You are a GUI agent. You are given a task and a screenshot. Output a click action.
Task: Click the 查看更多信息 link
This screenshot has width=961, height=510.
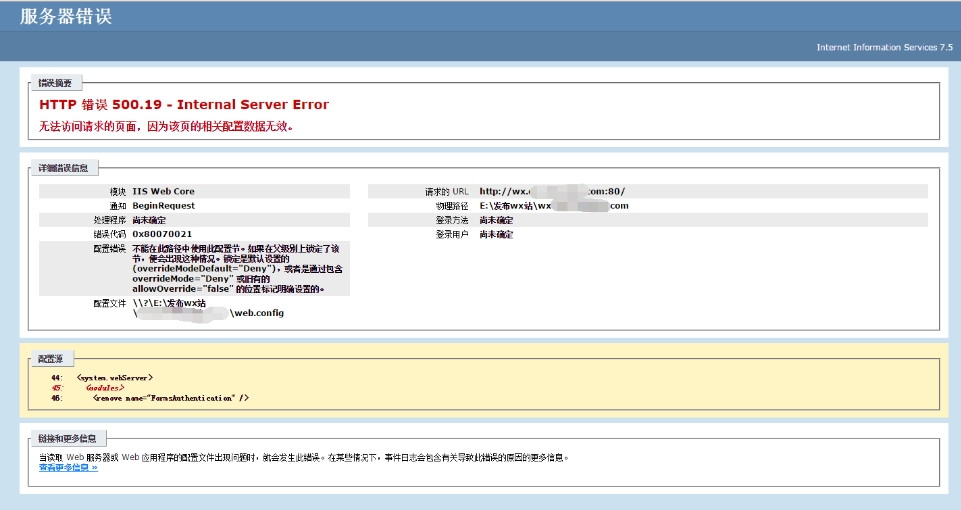point(68,467)
